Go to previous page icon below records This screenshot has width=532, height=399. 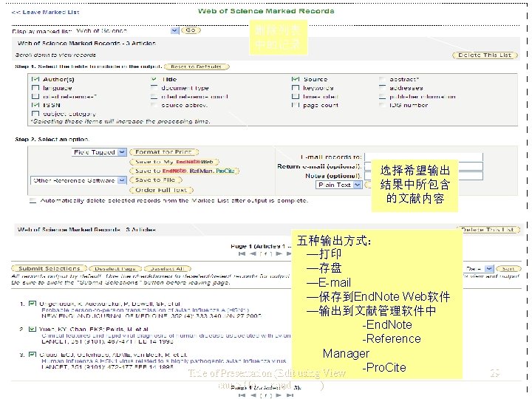[x=253, y=395]
